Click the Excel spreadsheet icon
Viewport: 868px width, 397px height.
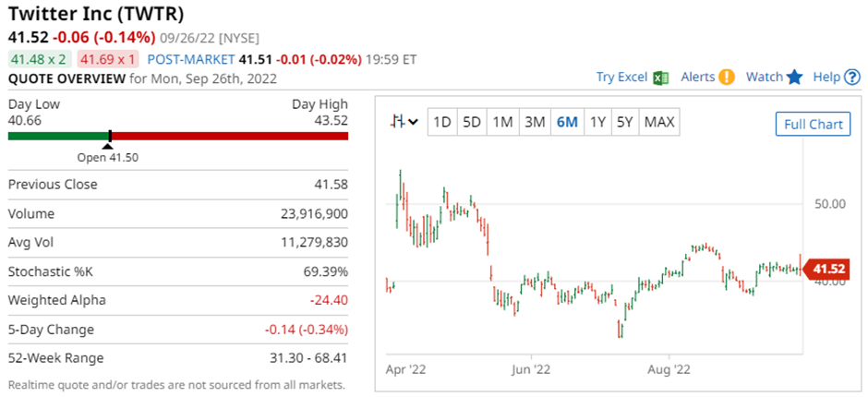[x=660, y=78]
